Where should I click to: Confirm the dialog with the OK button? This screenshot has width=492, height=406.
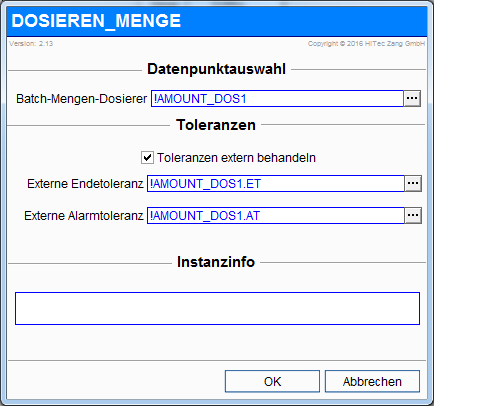click(x=272, y=381)
